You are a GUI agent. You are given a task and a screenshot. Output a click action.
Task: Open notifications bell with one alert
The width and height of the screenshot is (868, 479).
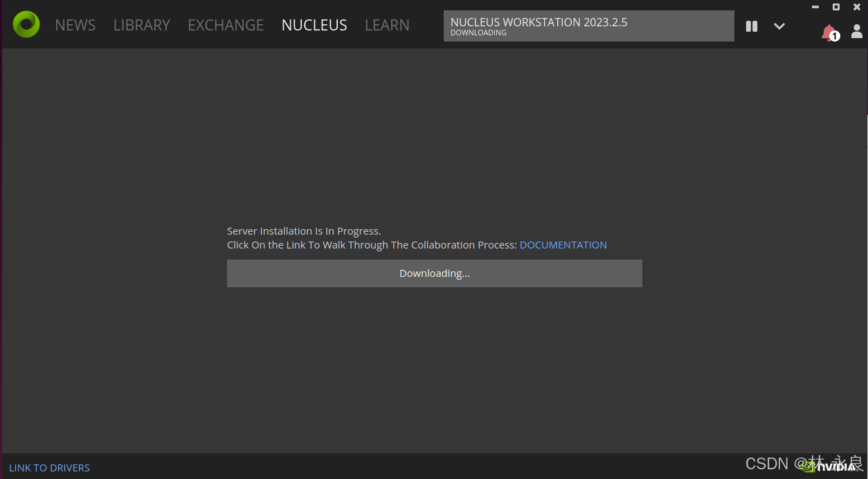click(x=829, y=32)
